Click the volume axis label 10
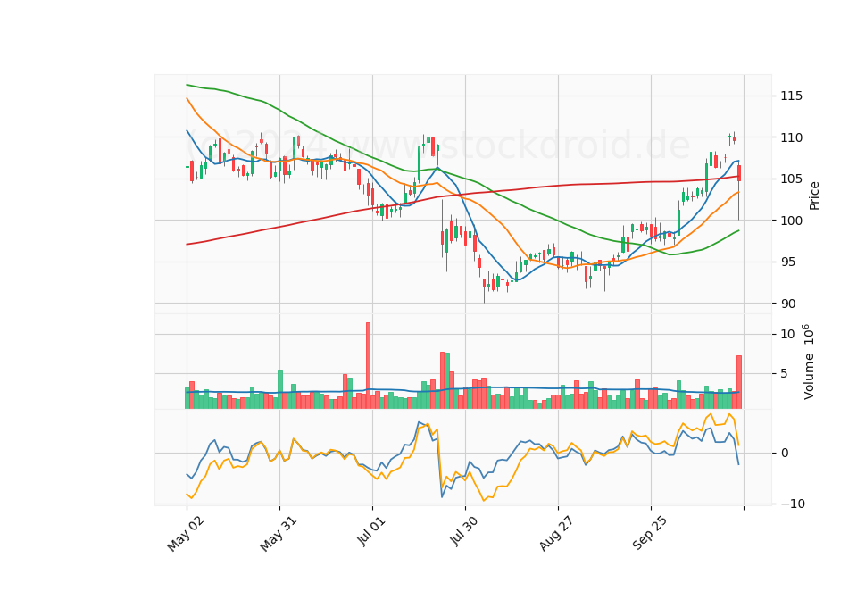Viewport: 857px width, 616px height. [x=788, y=335]
